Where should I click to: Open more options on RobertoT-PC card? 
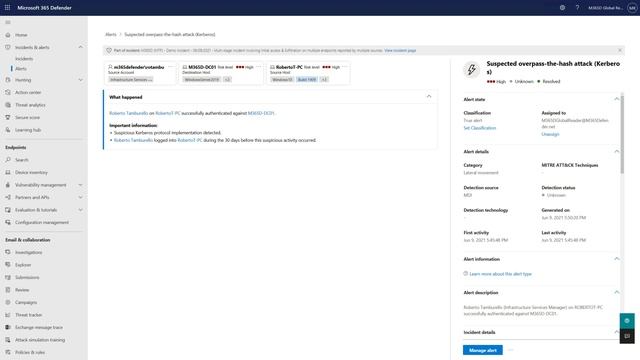345,67
